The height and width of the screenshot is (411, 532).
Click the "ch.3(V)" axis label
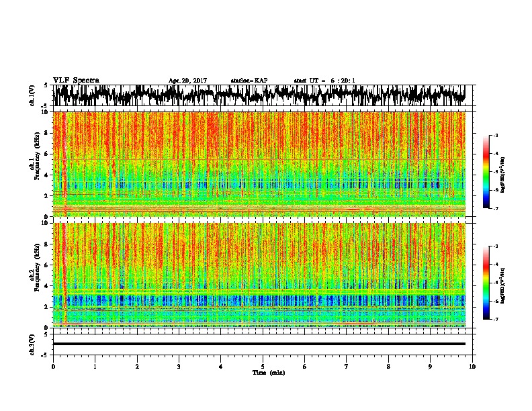tap(32, 345)
